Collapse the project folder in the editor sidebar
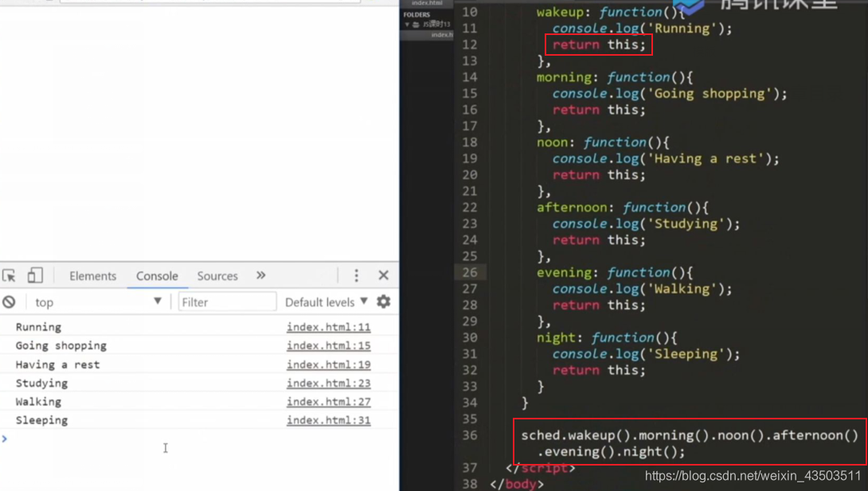Viewport: 868px width, 491px height. click(x=407, y=25)
